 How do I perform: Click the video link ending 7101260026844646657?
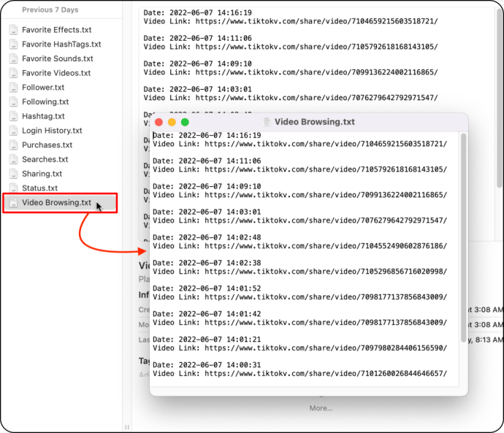click(x=326, y=374)
